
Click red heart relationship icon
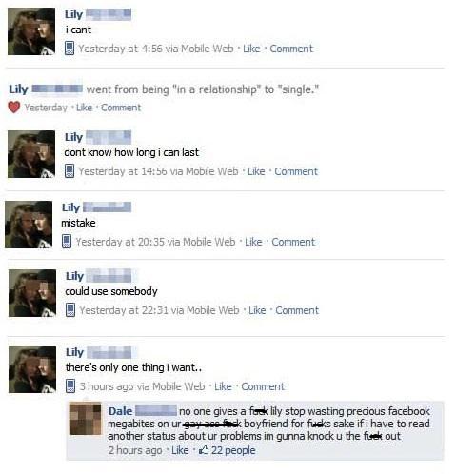click(14, 108)
